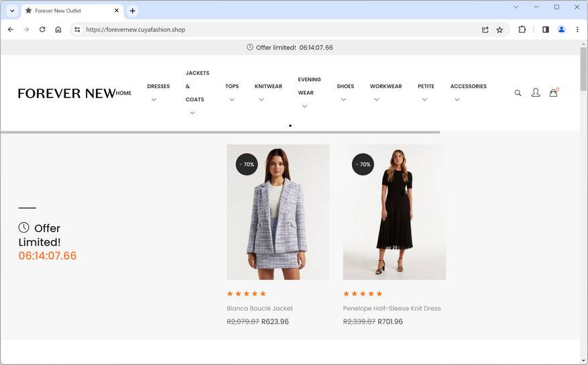Open the Knitwear navigation item
The height and width of the screenshot is (365, 588).
268,87
